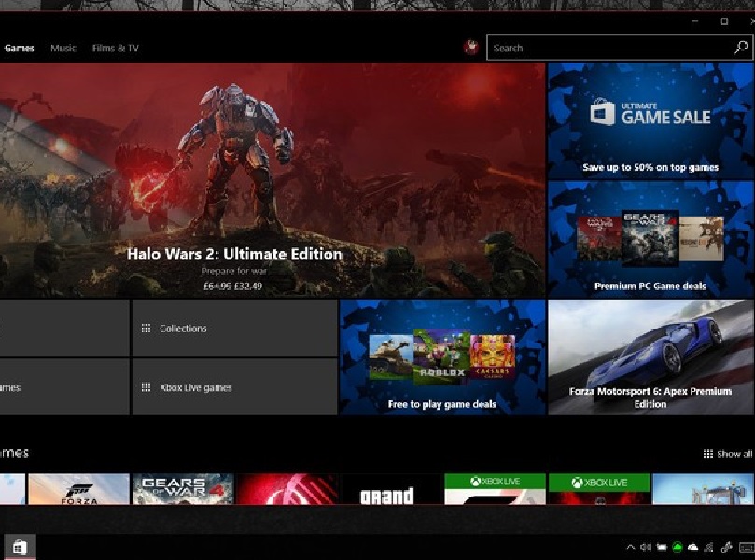
Task: Select the Games tab
Action: pos(19,49)
